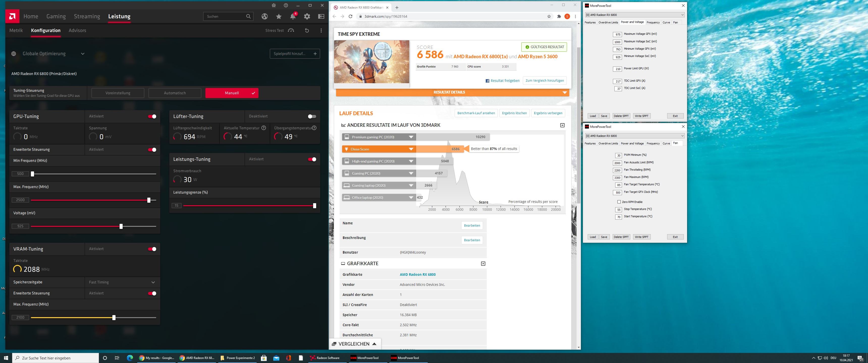The image size is (868, 363).
Task: Open the help question mark in Radeon title bar
Action: pos(286,5)
